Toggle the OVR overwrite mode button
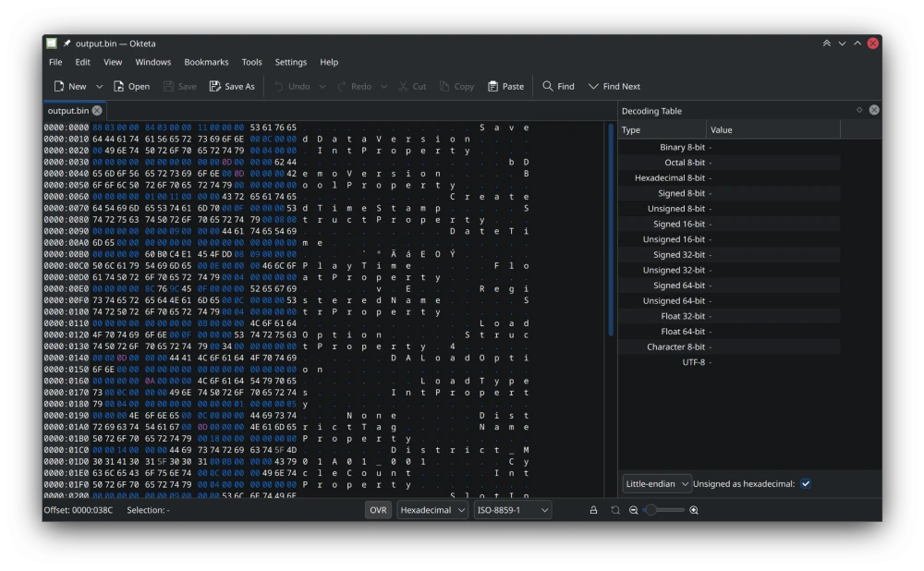The height and width of the screenshot is (571, 924). (x=378, y=510)
